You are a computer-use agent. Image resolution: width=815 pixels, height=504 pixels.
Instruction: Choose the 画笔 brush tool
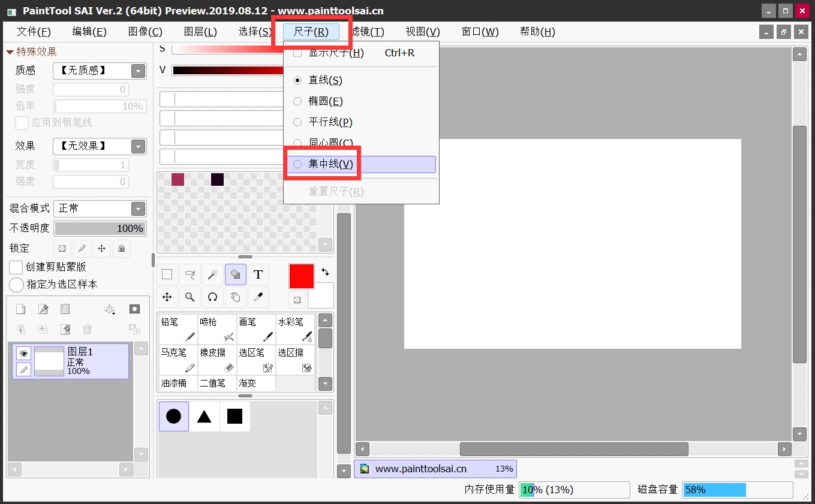[x=256, y=329]
